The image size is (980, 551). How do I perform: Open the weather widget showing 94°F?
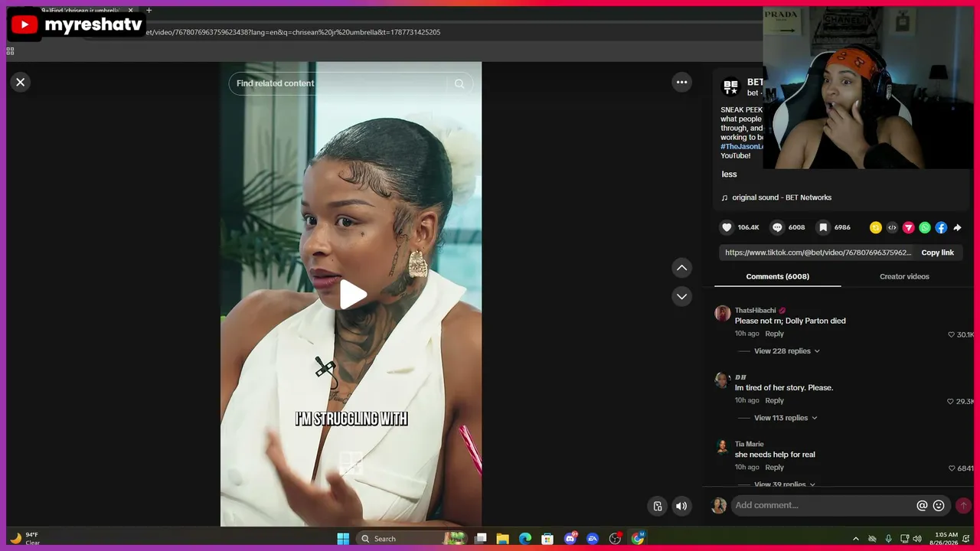pyautogui.click(x=24, y=539)
